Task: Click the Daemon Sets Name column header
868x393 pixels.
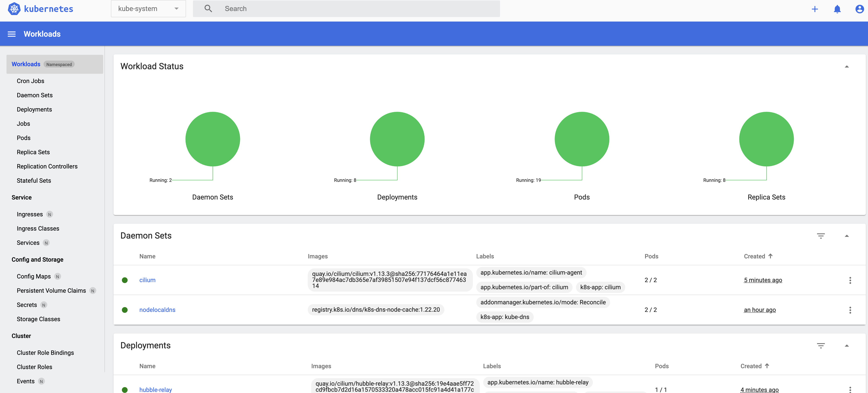Action: [x=147, y=256]
